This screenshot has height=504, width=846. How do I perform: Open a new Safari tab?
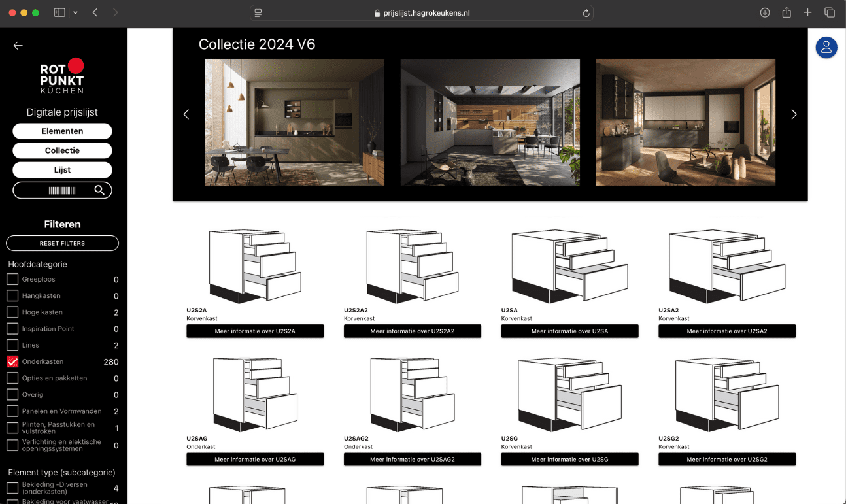click(807, 12)
